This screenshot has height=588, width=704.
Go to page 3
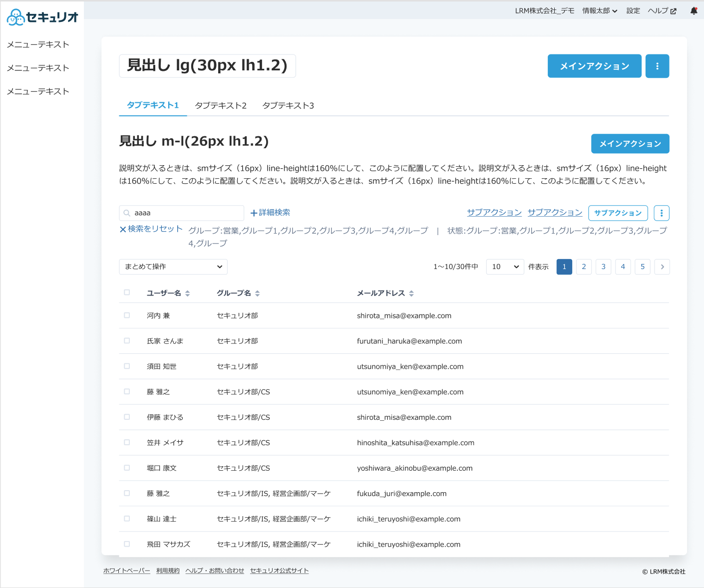point(603,267)
